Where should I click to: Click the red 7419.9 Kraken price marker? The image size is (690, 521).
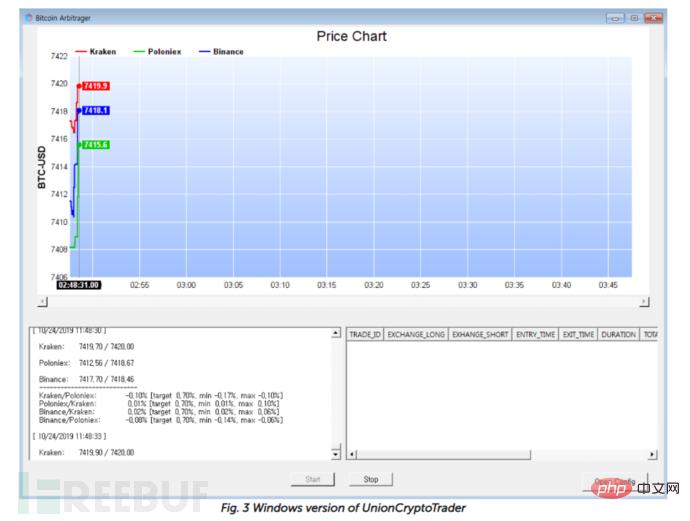95,86
